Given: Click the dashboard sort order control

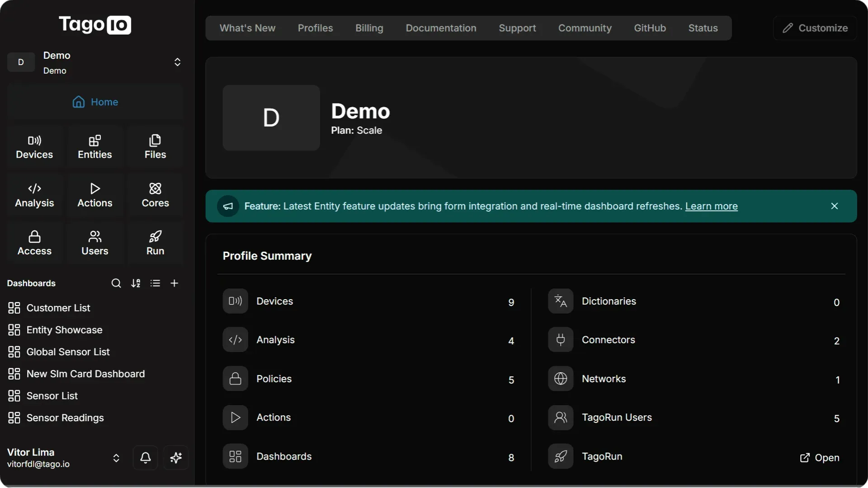Looking at the screenshot, I should click(x=136, y=283).
